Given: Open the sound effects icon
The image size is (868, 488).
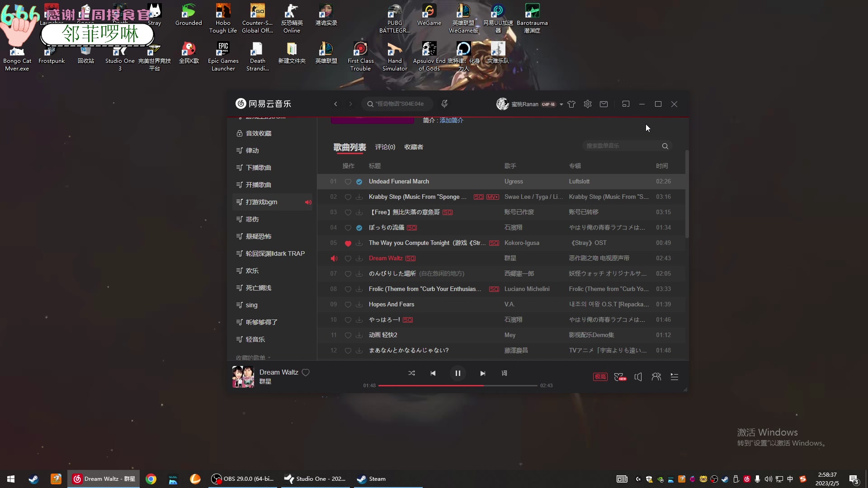Looking at the screenshot, I should pos(620,377).
